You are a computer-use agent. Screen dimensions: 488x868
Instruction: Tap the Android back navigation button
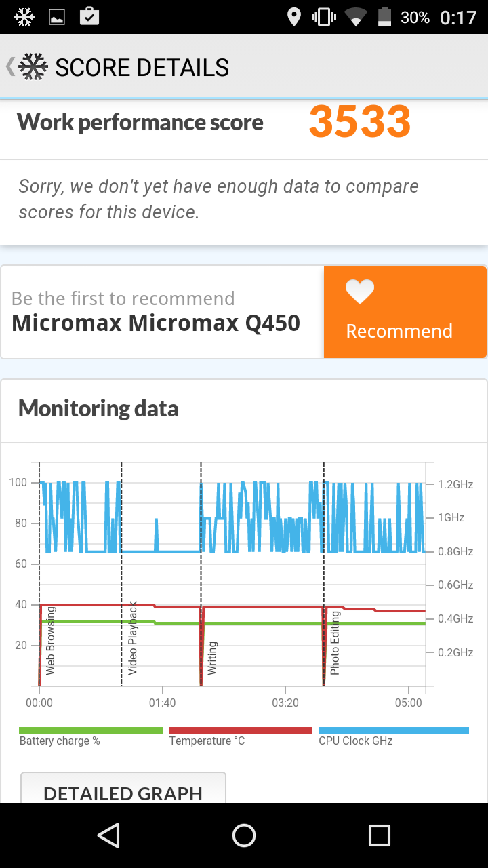click(x=108, y=835)
